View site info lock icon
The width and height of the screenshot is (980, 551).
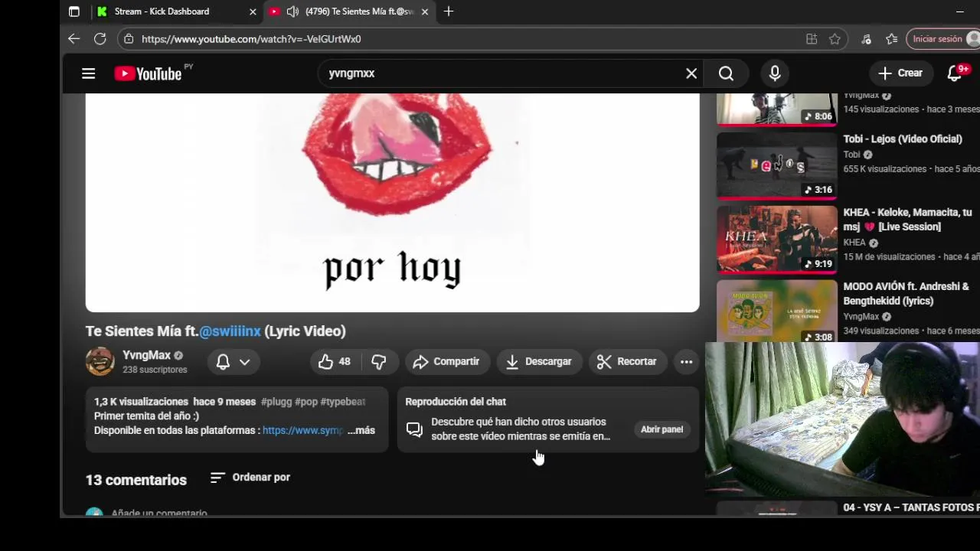129,39
